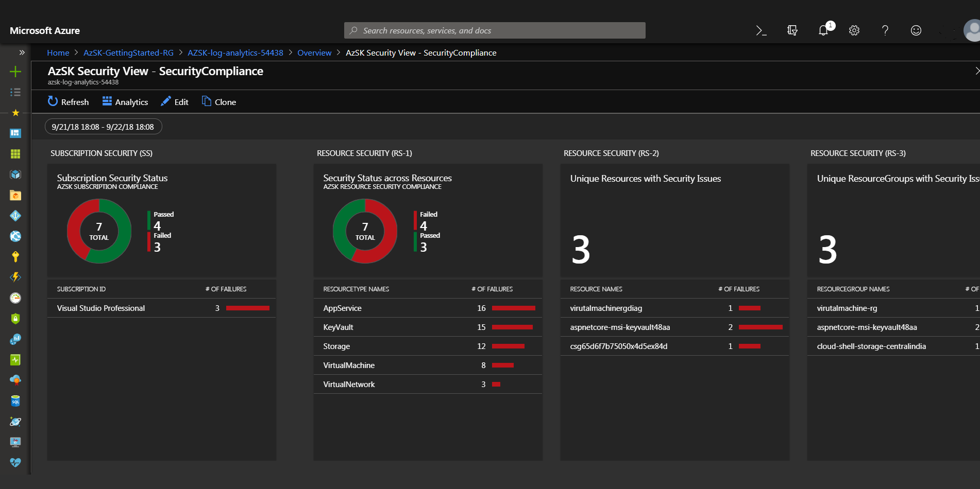Select the virutalmachinergdiag resource row
The width and height of the screenshot is (980, 489).
[x=674, y=308]
